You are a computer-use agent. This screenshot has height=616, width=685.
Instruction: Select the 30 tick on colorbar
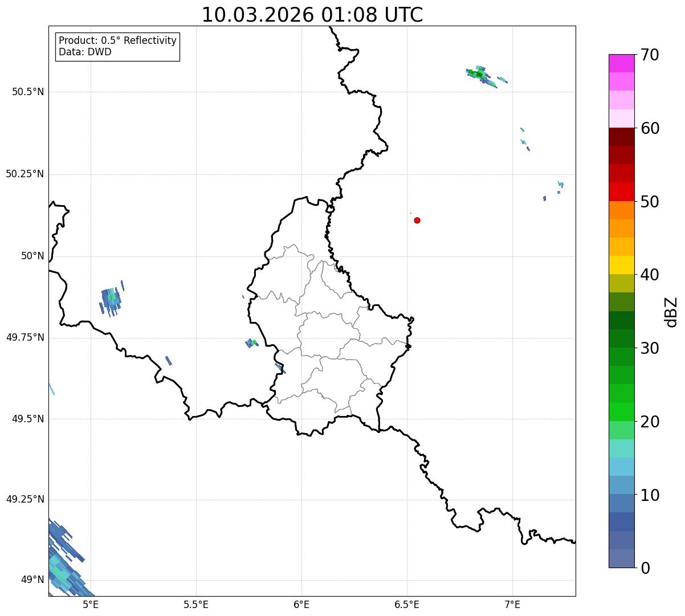[x=650, y=348]
